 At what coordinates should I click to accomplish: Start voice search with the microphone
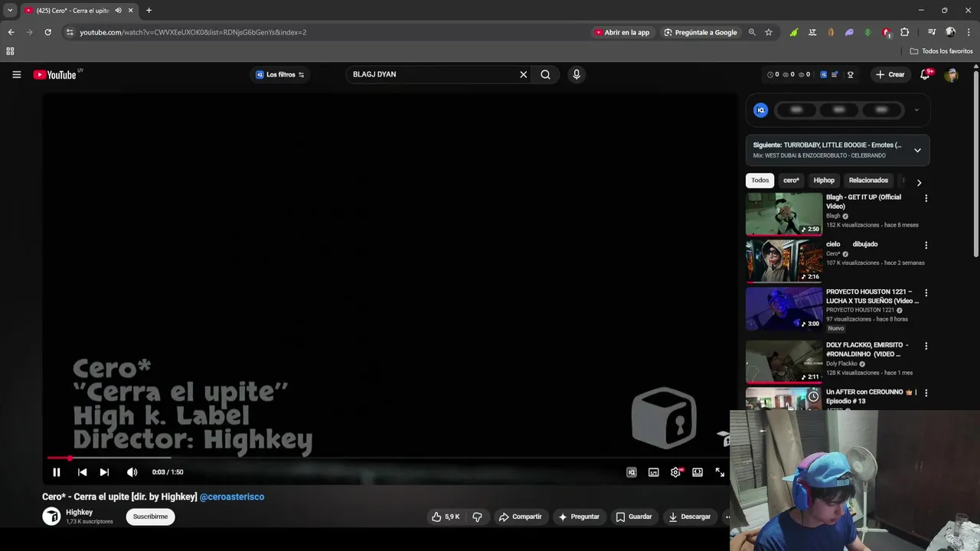[x=577, y=74]
